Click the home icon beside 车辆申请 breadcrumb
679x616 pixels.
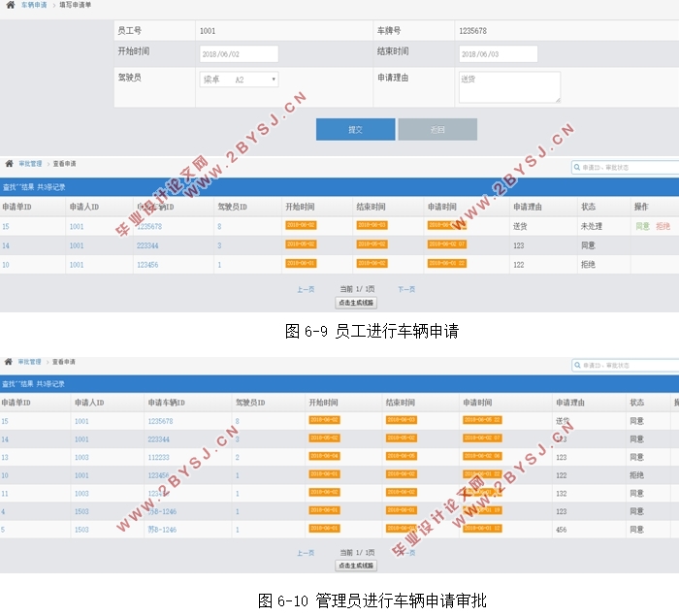(11, 5)
